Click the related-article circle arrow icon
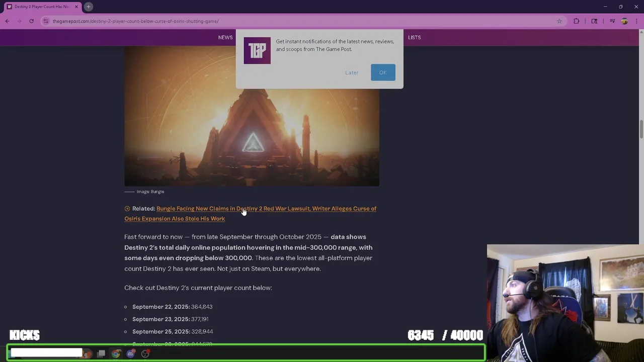The height and width of the screenshot is (362, 644). (x=127, y=209)
